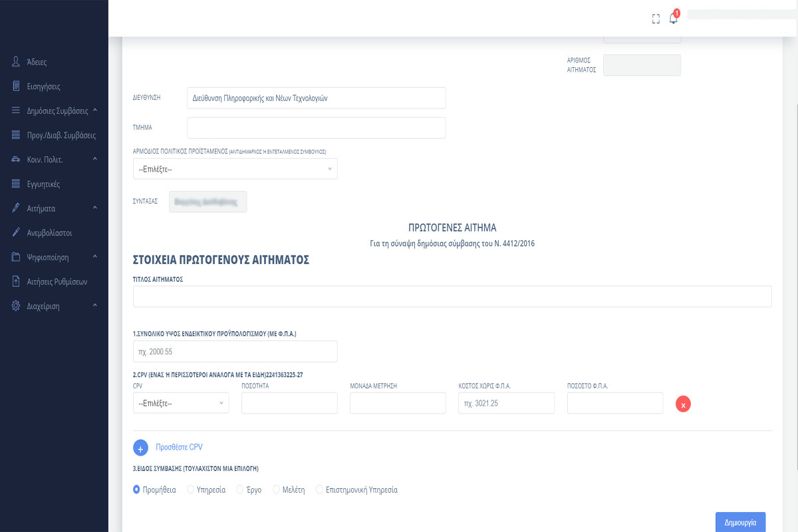Screen dimensions: 798x532
Task: Select the Μελέτη radio option
Action: 277,490
